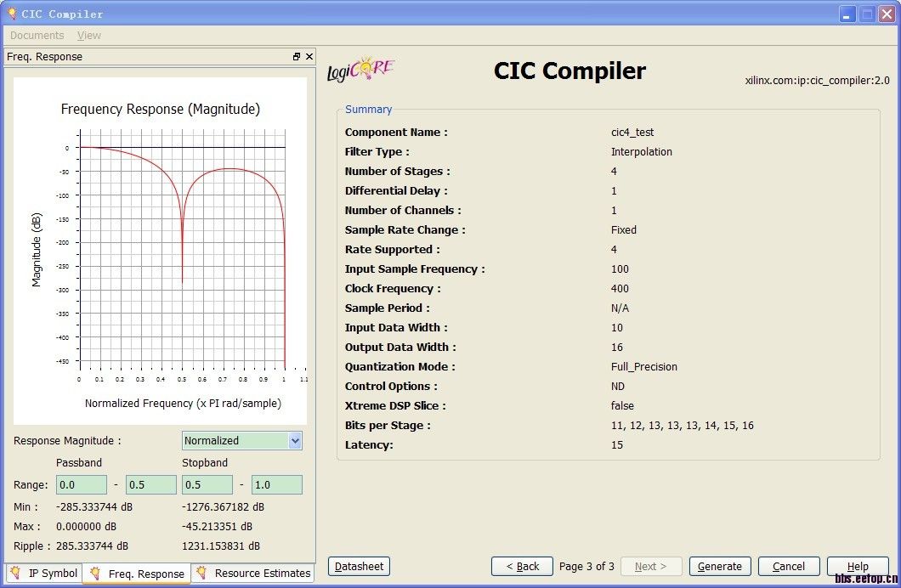Switch to the IP Symbol tab
This screenshot has width=901, height=588.
(x=44, y=573)
